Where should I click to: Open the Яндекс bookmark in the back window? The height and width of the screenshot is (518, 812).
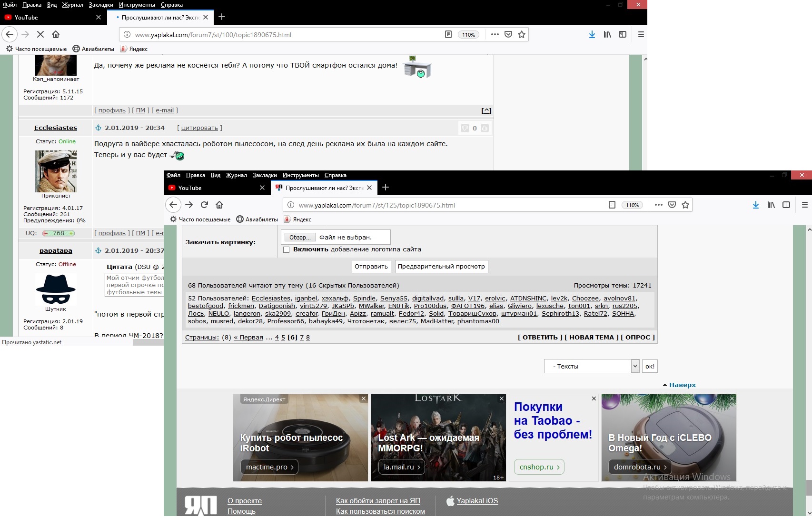tap(134, 49)
